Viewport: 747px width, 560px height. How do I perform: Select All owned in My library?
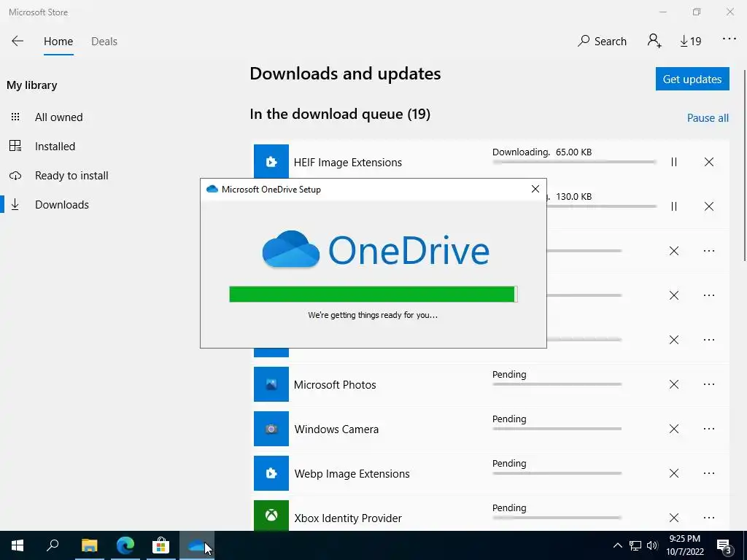tap(58, 117)
